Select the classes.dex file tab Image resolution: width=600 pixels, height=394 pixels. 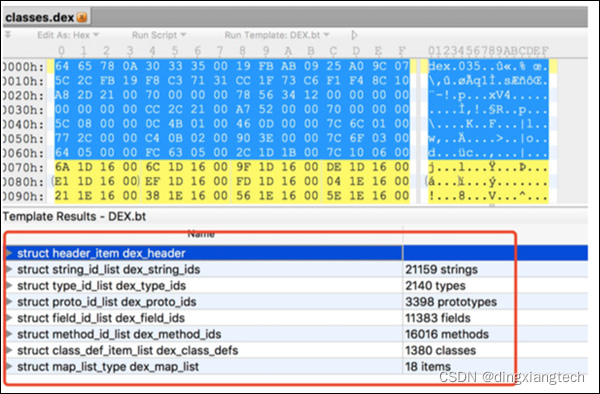pos(46,17)
